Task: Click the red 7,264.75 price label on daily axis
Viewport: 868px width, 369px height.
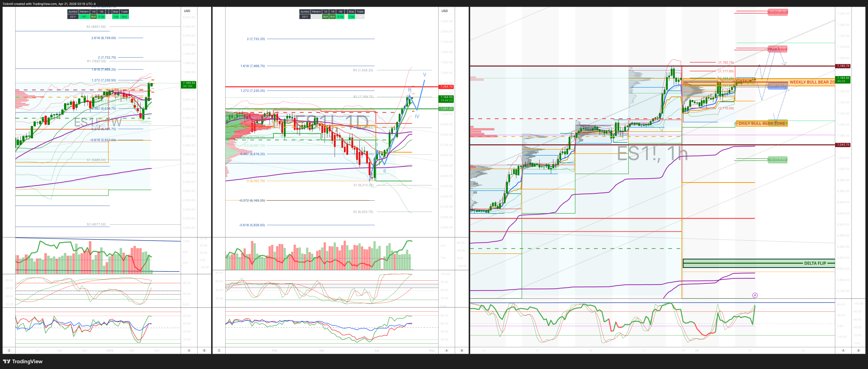Action: 447,87
